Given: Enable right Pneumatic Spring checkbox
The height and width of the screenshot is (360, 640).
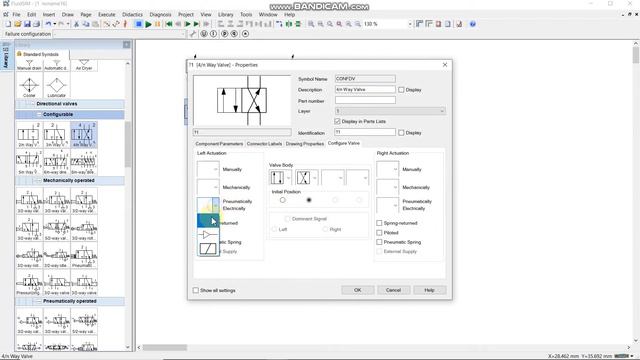Looking at the screenshot, I should (x=379, y=242).
